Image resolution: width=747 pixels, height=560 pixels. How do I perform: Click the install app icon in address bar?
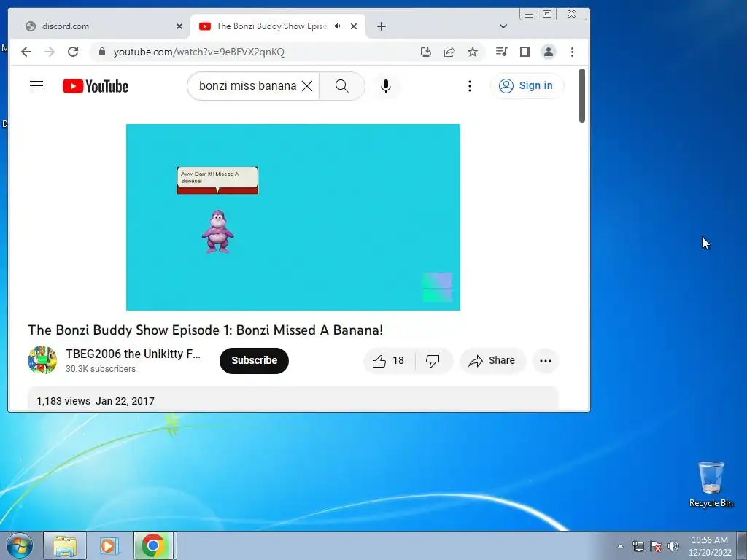click(426, 52)
